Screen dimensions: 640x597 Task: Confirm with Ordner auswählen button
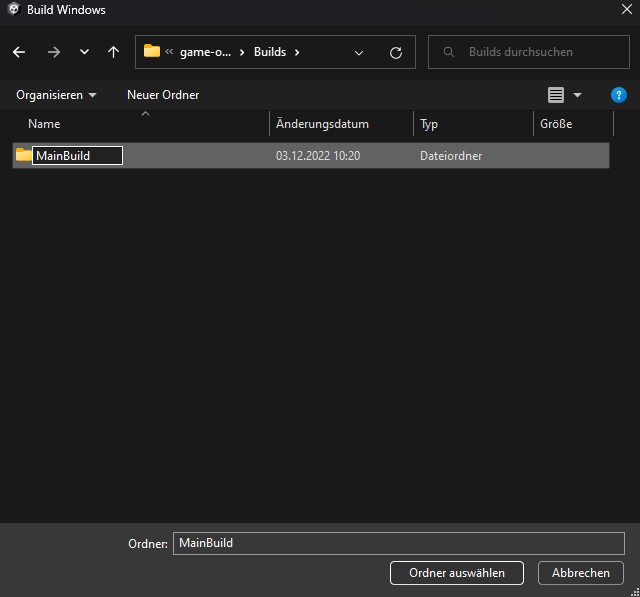tap(457, 573)
